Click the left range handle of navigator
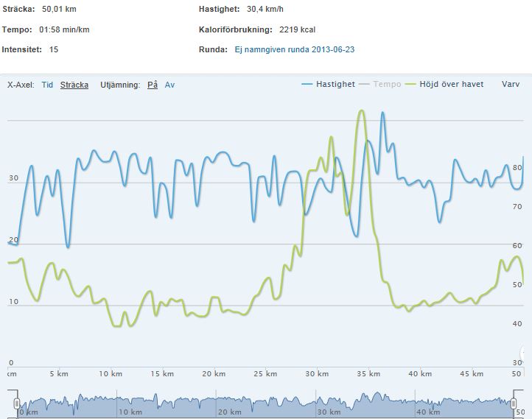 (x=16, y=404)
